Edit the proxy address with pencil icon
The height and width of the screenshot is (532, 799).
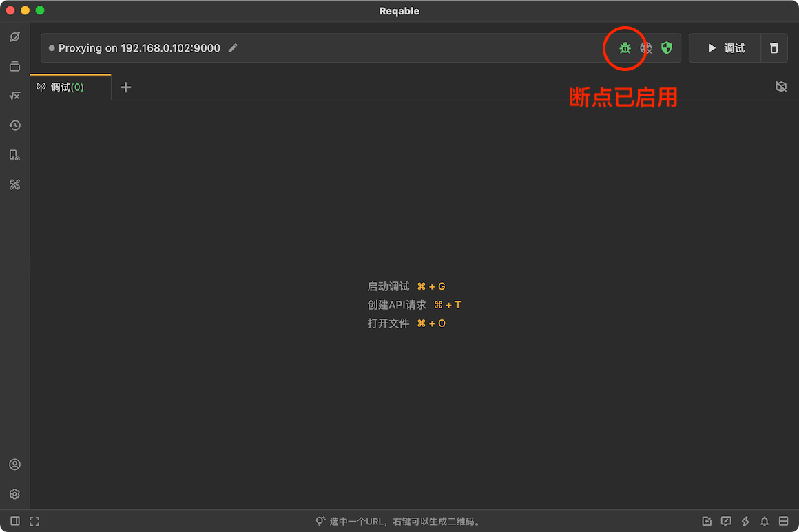(233, 48)
